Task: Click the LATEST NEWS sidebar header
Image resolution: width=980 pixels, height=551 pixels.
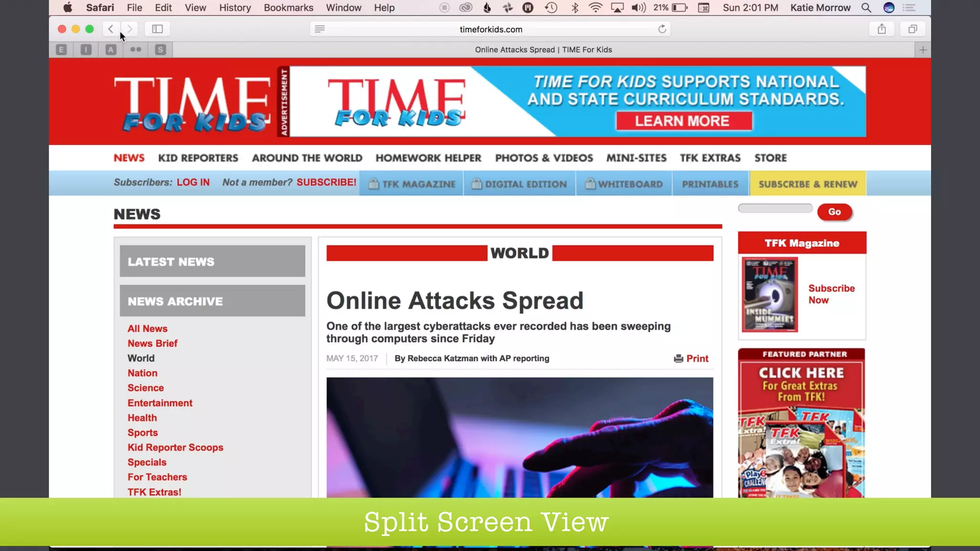Action: [212, 261]
